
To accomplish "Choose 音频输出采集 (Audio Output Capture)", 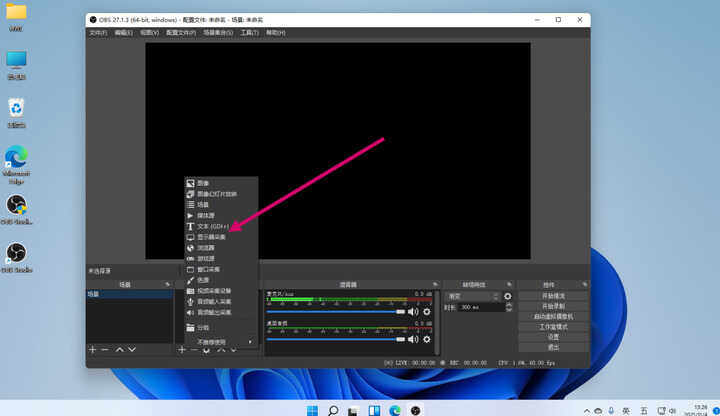I will click(x=221, y=312).
